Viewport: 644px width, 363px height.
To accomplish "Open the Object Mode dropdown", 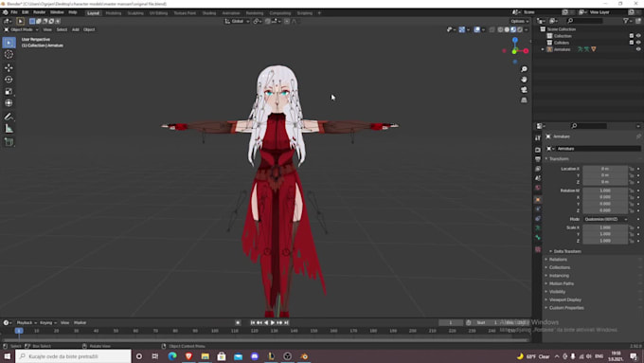I will pyautogui.click(x=21, y=29).
